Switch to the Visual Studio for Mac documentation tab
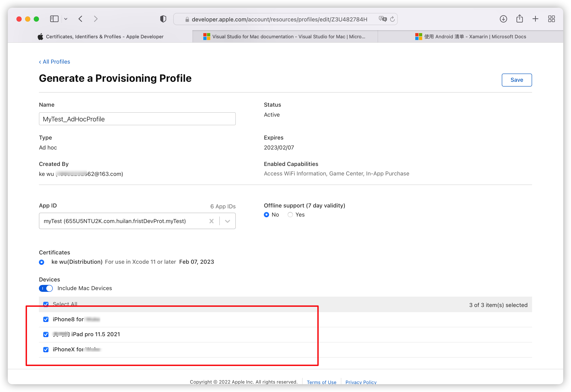Screen dimensions: 571x392 [285, 37]
